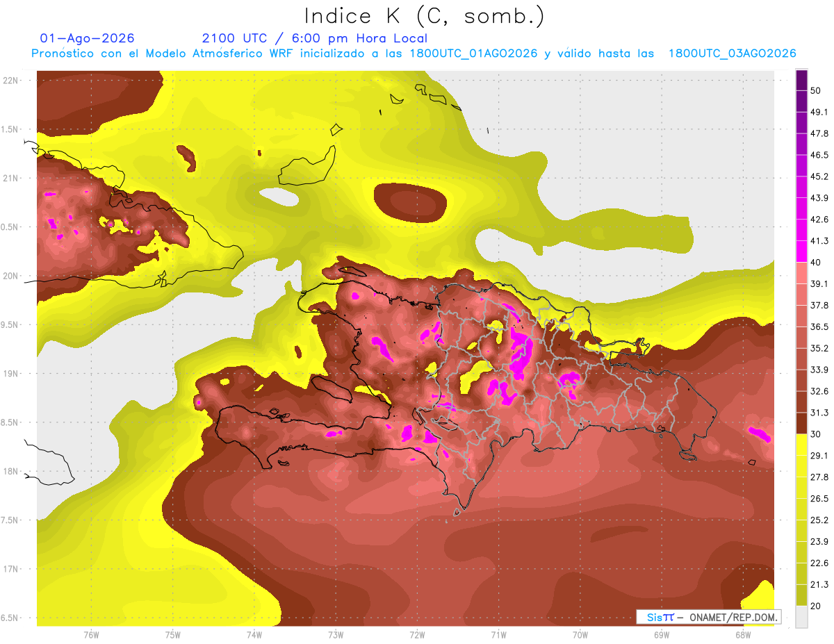Click the colorbar label '50'
Viewport: 834px width, 644px height.
[816, 90]
